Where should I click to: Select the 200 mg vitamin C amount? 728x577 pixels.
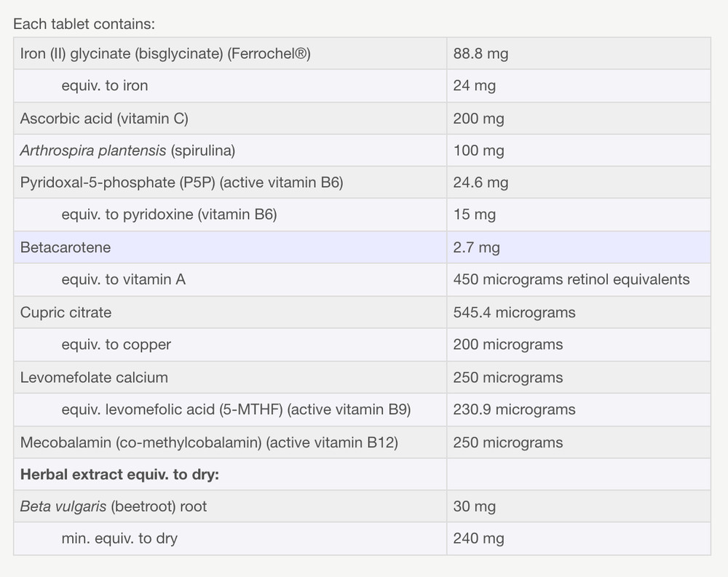(x=478, y=119)
